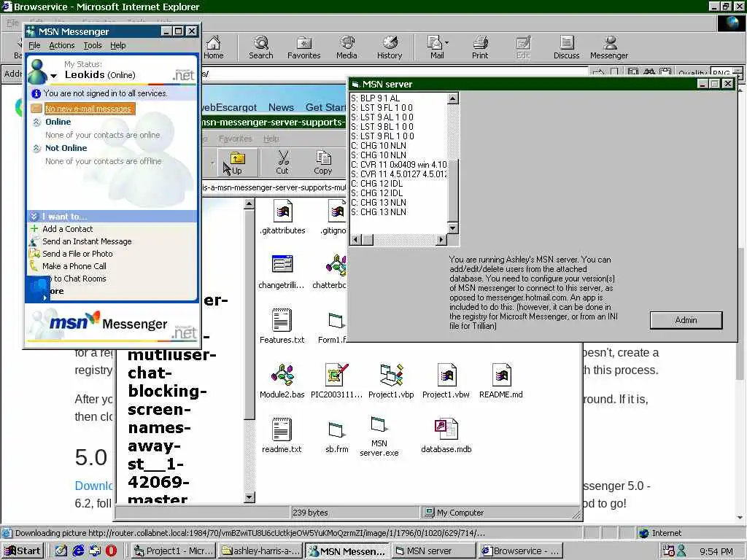Click the Explorer left pane scroll down arrow

click(x=249, y=497)
